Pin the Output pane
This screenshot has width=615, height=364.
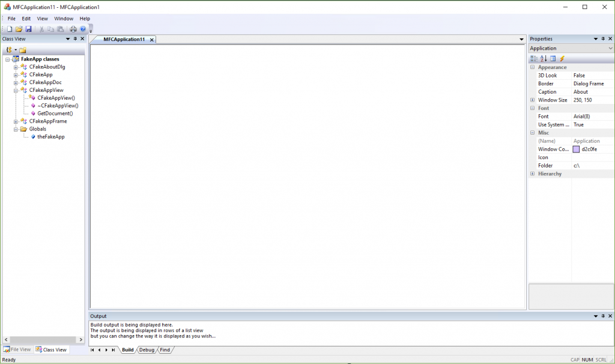click(603, 316)
